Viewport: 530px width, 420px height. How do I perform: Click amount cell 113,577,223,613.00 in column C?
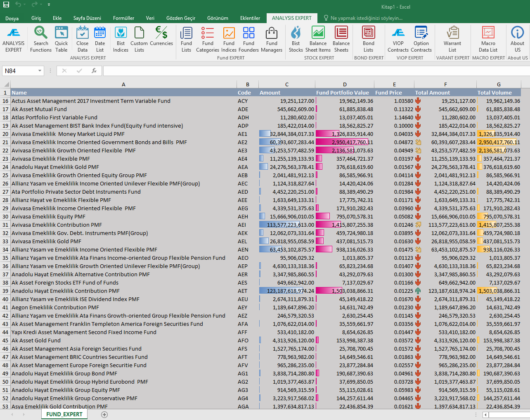287,225
